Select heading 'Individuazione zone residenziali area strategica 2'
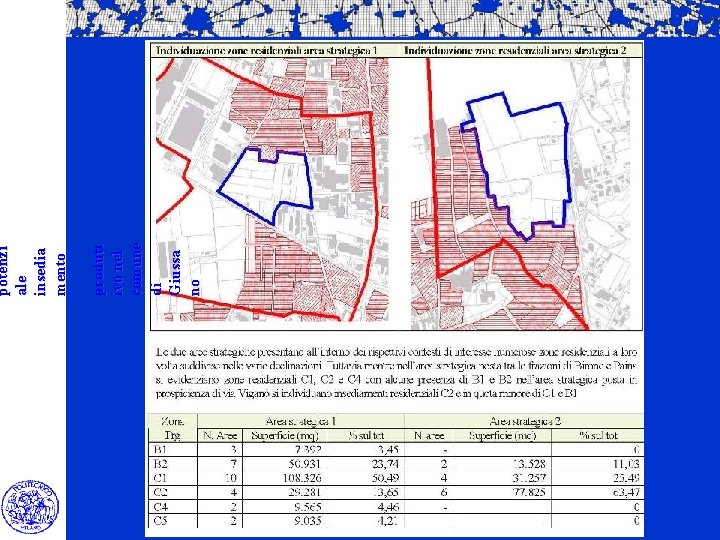Viewport: 720px width, 540px height. point(515,51)
